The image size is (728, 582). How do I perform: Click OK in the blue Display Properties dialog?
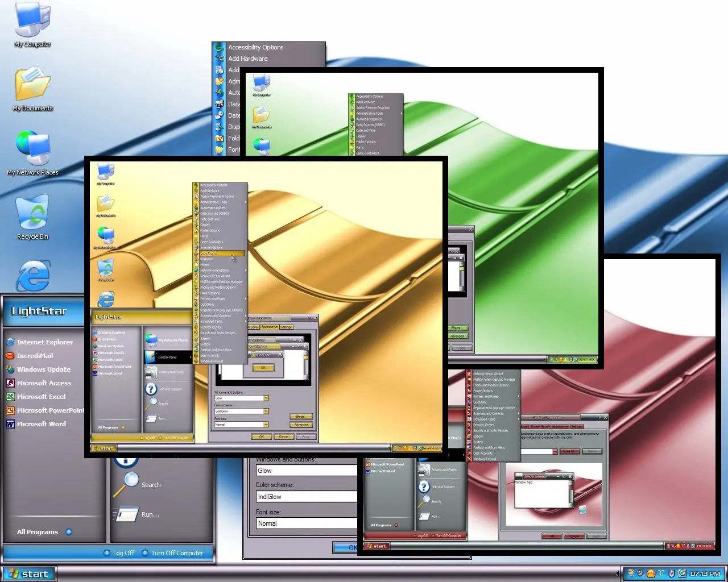coord(345,547)
